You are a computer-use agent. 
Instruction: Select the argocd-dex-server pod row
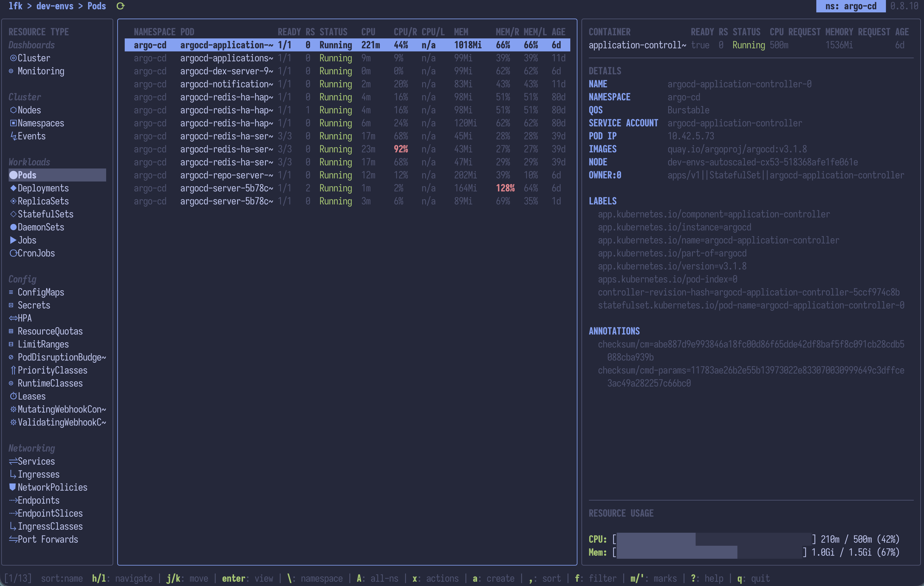[227, 71]
